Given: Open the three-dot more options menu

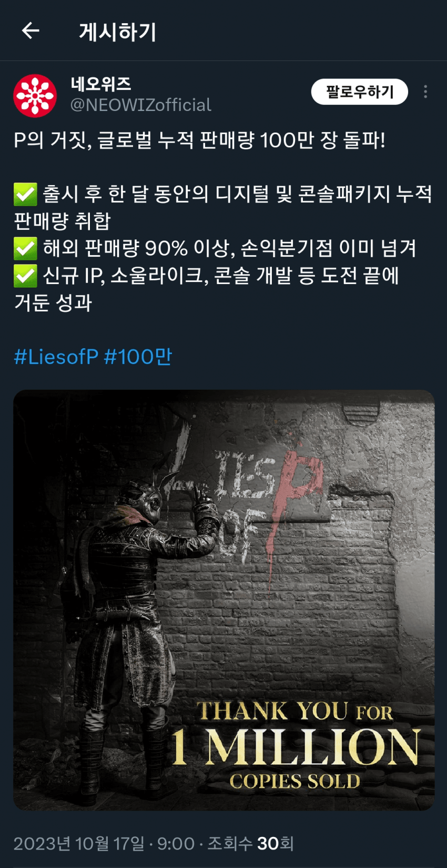Looking at the screenshot, I should pos(425,92).
